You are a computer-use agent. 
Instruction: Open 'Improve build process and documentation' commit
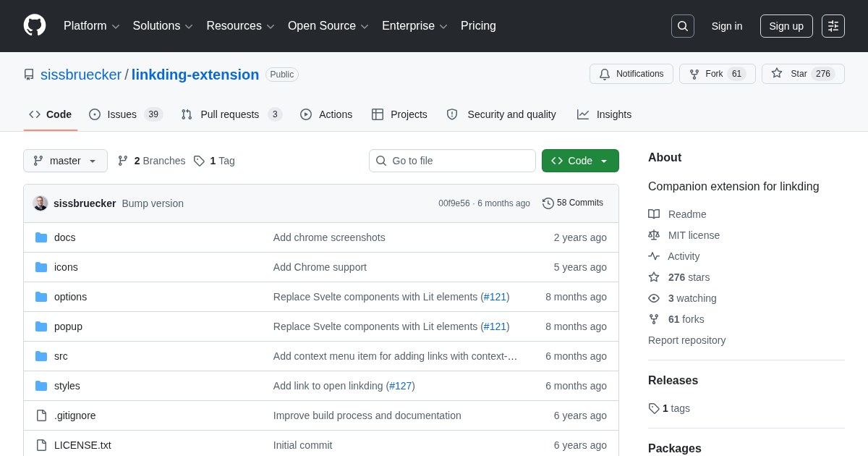click(367, 415)
